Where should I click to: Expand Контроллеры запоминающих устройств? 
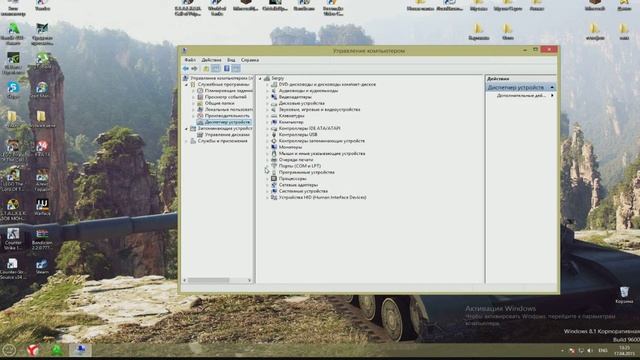click(x=267, y=141)
